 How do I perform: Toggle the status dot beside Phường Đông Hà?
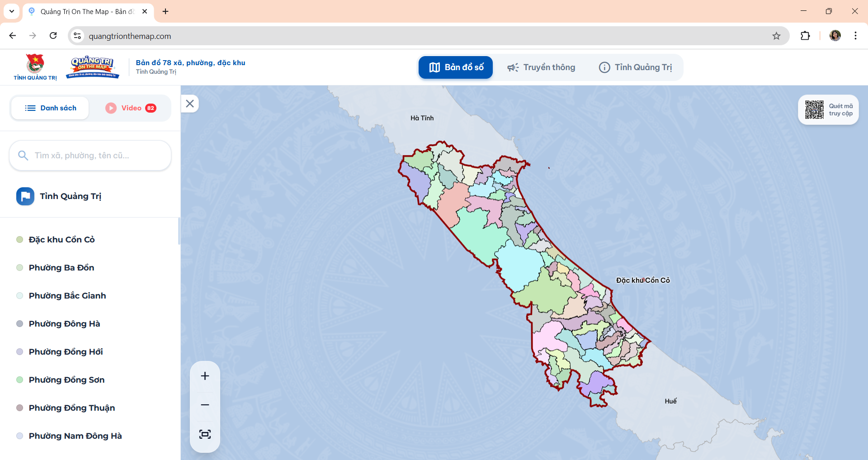click(19, 323)
